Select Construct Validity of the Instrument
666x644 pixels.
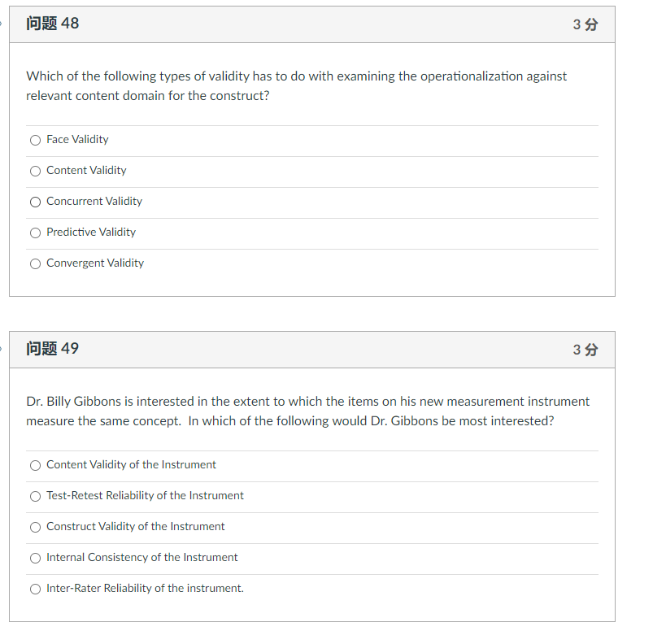click(x=35, y=527)
